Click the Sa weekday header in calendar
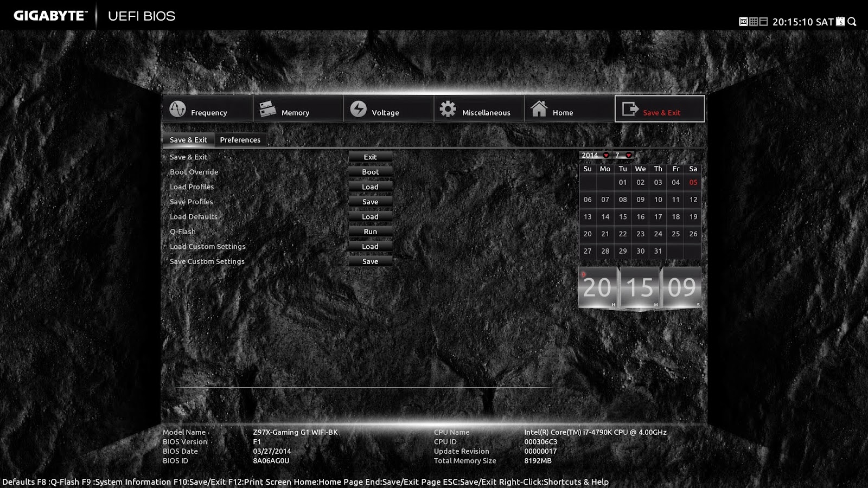868x488 pixels. tap(693, 169)
